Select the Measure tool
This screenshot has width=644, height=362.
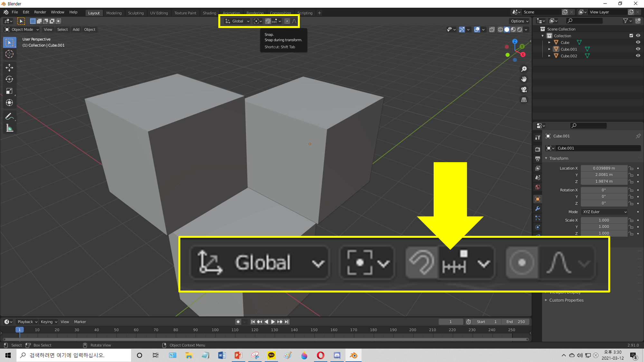point(9,128)
